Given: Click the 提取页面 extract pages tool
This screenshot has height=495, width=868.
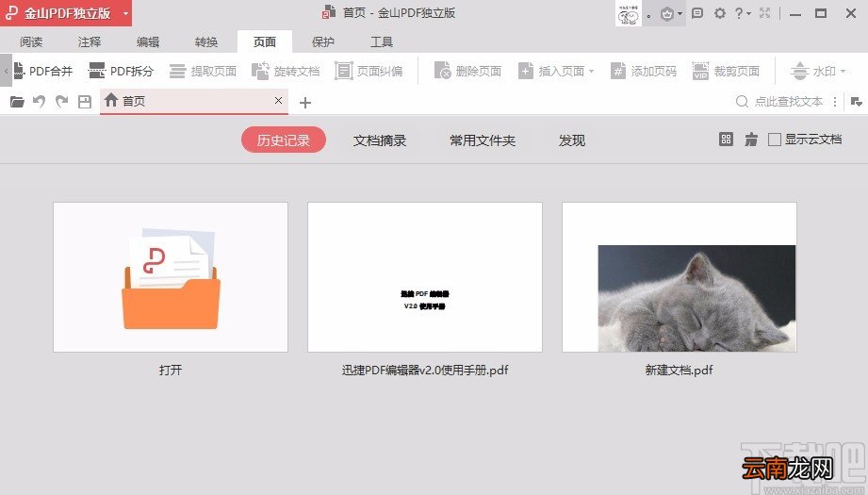Looking at the screenshot, I should (x=203, y=71).
